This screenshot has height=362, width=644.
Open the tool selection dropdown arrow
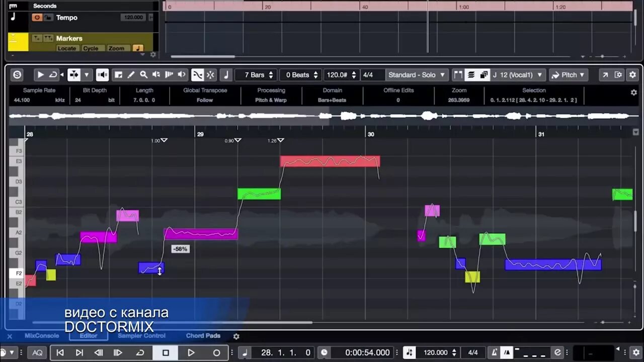(x=87, y=75)
